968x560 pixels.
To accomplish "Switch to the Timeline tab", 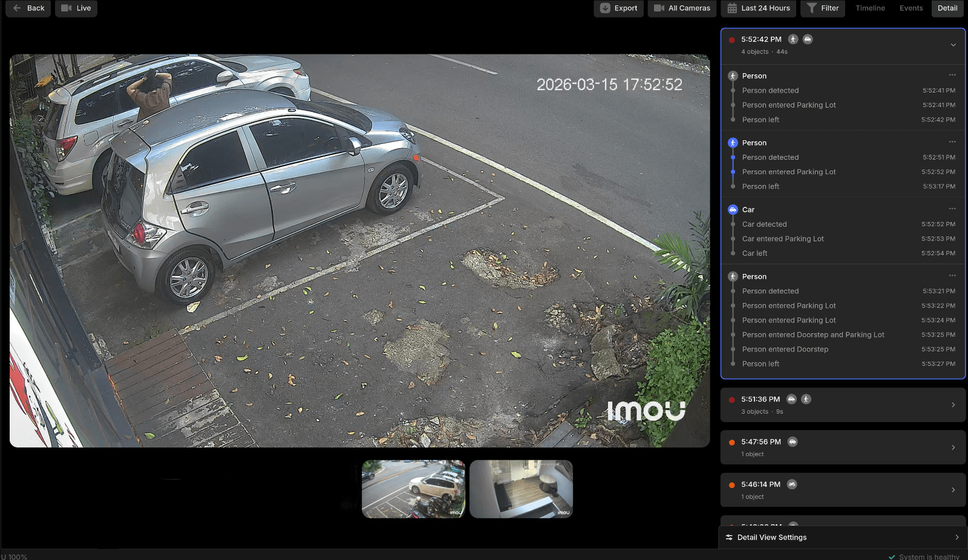I will (x=870, y=8).
